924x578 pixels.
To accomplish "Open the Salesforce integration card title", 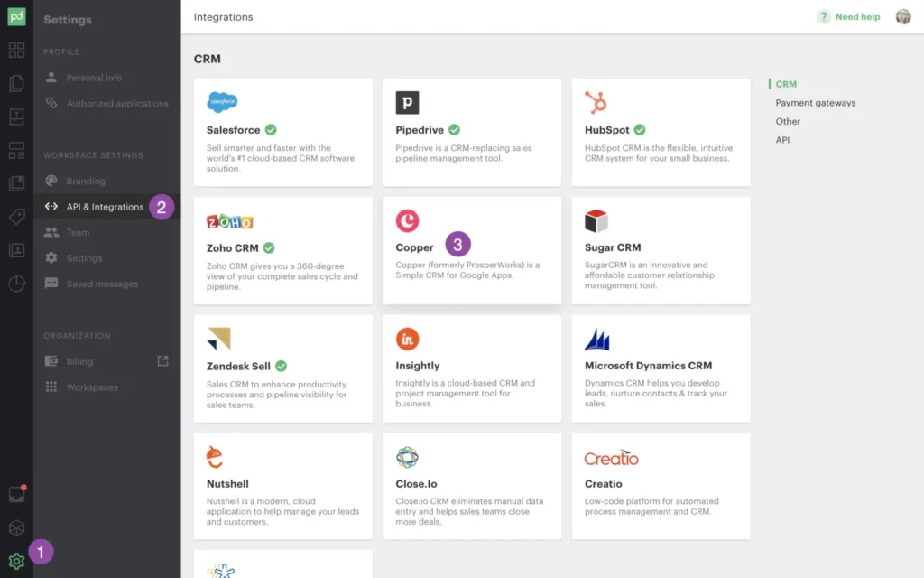I will tap(233, 130).
